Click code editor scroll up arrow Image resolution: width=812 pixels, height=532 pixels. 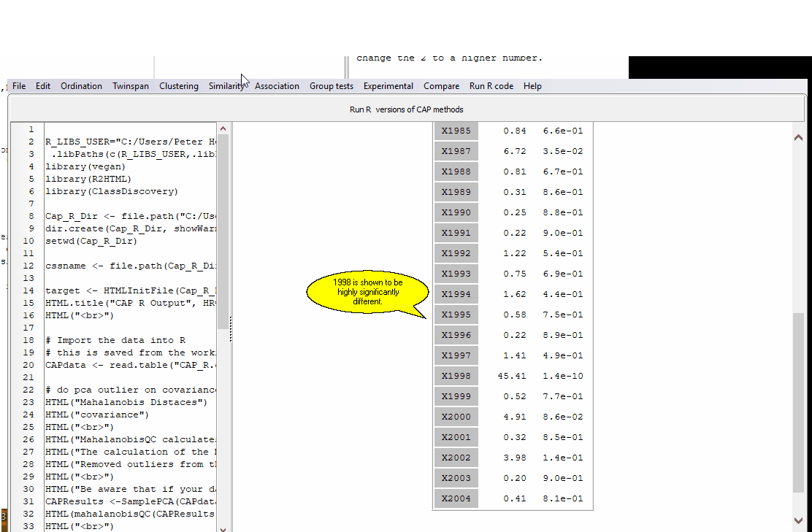(223, 129)
